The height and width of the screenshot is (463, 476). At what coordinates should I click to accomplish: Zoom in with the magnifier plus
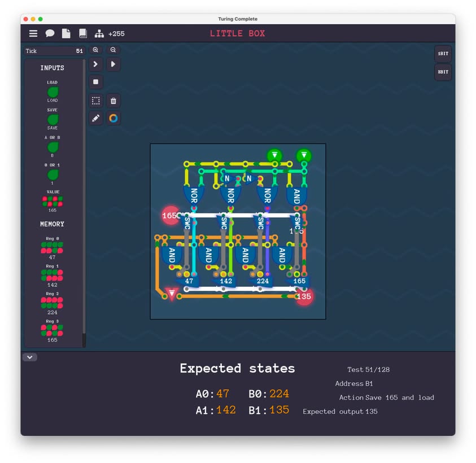pos(95,50)
